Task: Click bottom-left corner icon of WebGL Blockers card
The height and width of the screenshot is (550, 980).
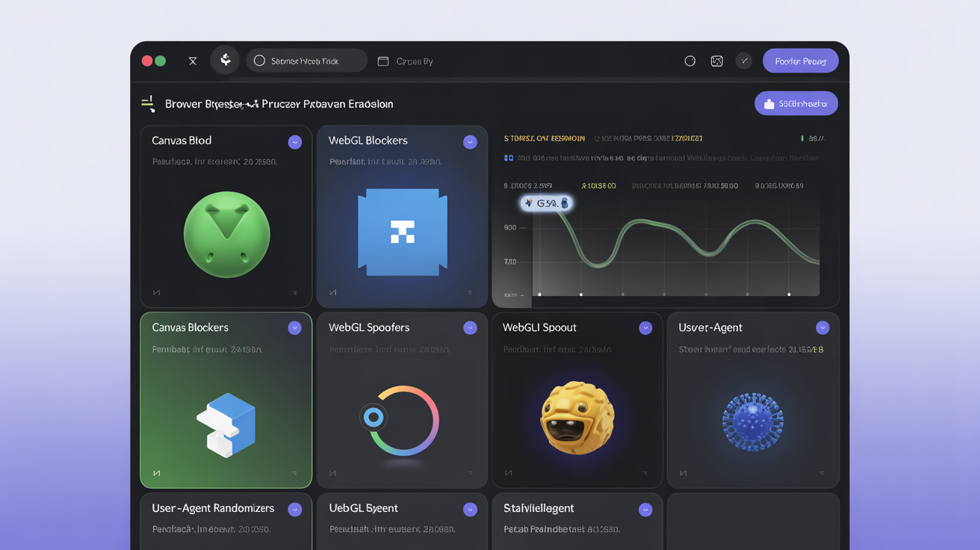Action: coord(332,293)
